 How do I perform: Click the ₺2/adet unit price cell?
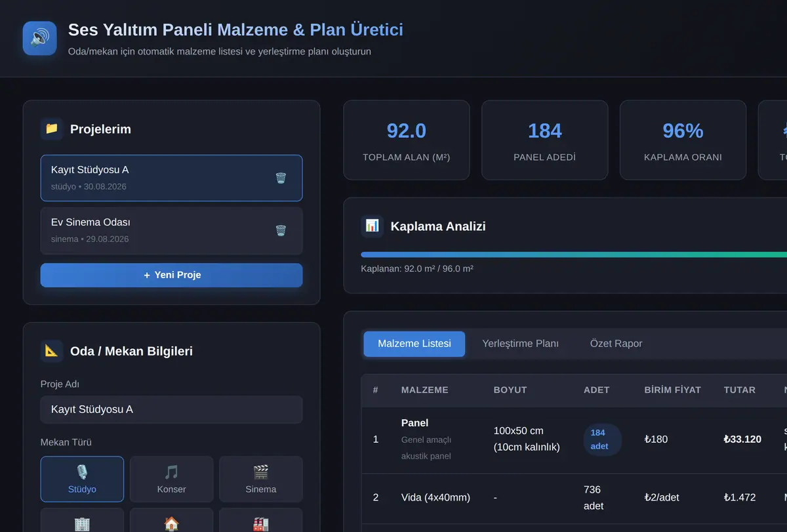click(662, 497)
